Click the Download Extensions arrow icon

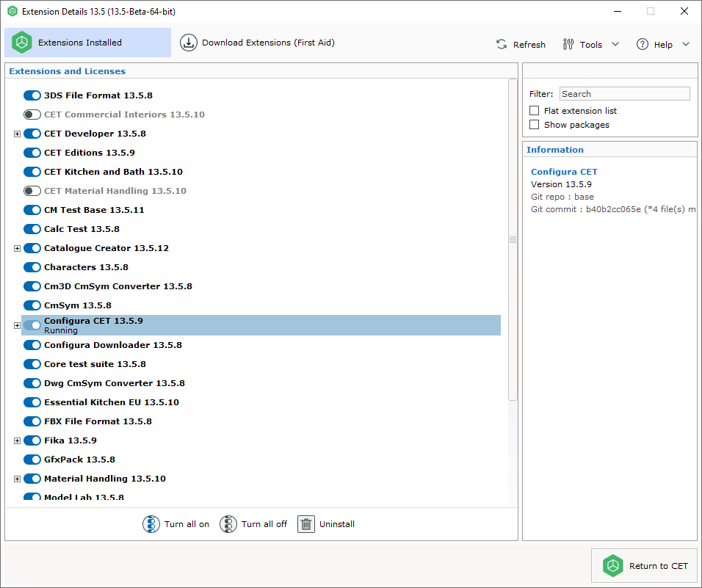tap(189, 43)
